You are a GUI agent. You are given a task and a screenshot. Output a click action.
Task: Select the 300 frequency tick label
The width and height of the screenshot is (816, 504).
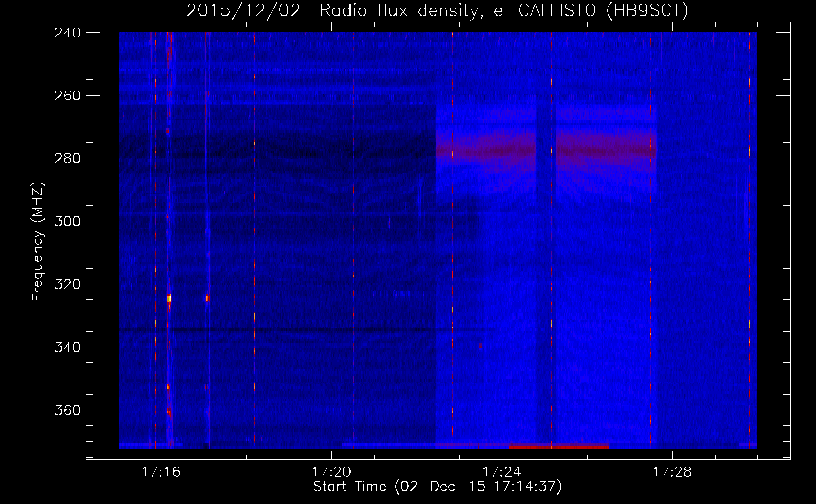pos(67,221)
